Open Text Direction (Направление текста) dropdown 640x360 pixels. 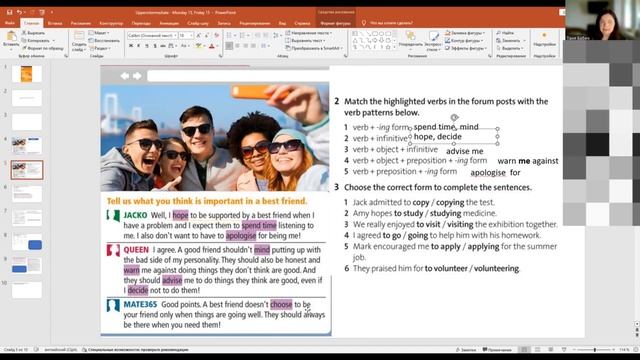(309, 33)
